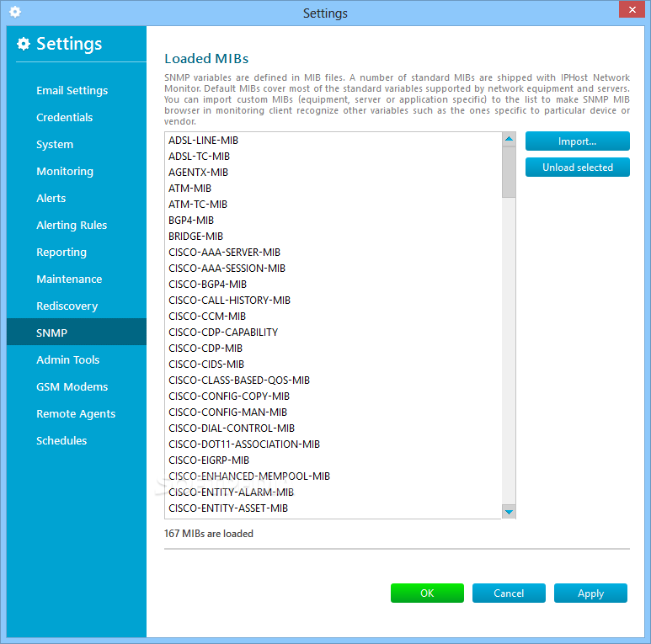Select ATM-TC-MIB entry
651x644 pixels.
click(333, 205)
